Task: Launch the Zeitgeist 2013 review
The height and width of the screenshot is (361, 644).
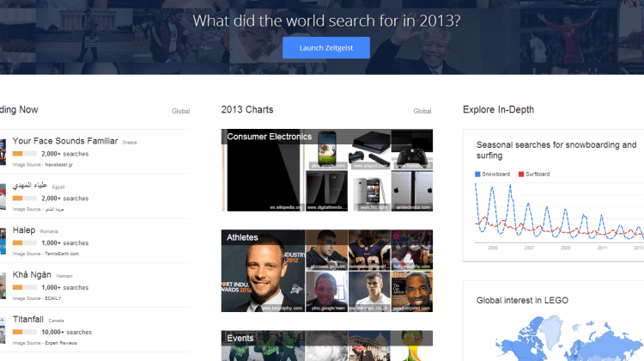Action: [x=326, y=47]
